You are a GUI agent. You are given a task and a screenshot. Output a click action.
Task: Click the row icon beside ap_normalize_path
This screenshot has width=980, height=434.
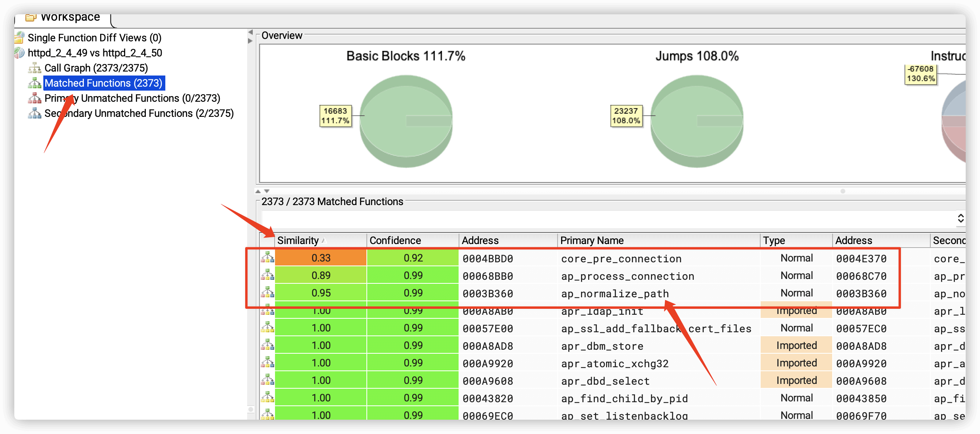267,293
